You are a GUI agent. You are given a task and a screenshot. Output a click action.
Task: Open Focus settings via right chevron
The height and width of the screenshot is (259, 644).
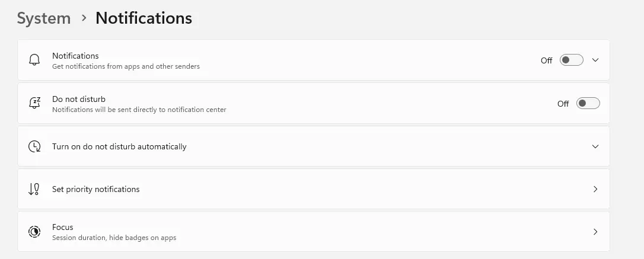pos(595,232)
